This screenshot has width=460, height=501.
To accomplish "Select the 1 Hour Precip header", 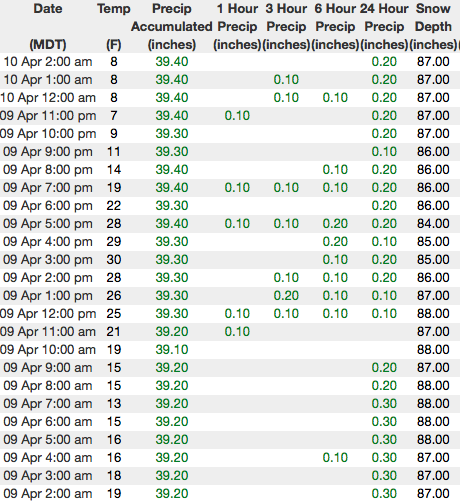I will point(237,26).
